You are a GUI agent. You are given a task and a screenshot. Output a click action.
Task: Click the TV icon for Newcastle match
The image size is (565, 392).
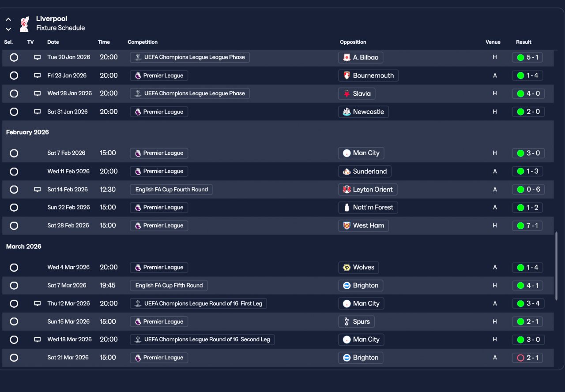click(38, 112)
